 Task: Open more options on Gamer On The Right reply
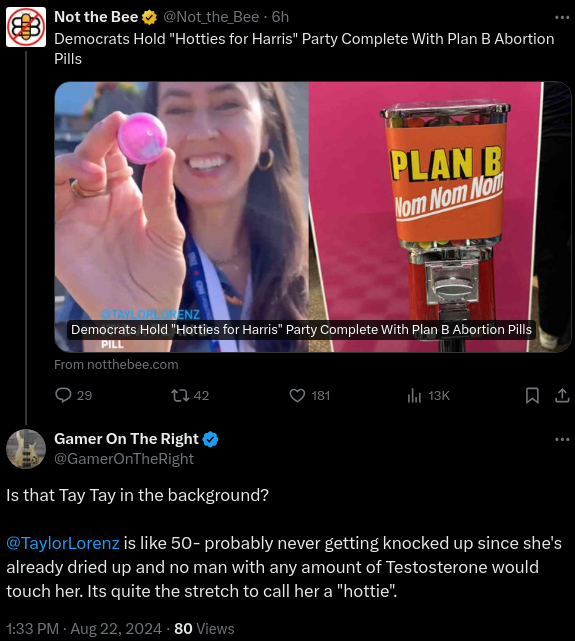point(562,439)
